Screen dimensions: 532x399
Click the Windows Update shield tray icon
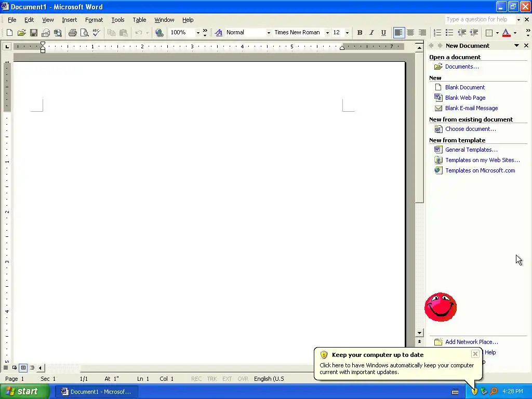coord(474,391)
